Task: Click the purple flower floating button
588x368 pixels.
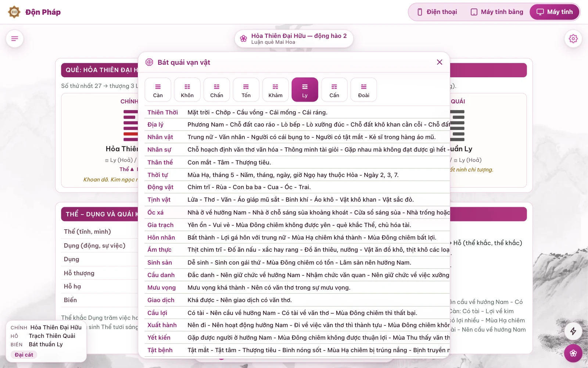Action: [x=573, y=353]
